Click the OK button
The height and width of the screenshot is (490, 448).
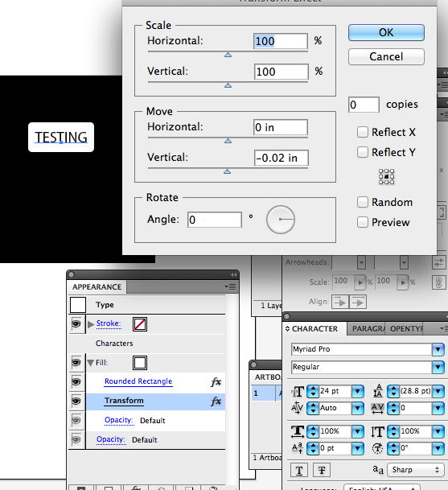point(386,32)
